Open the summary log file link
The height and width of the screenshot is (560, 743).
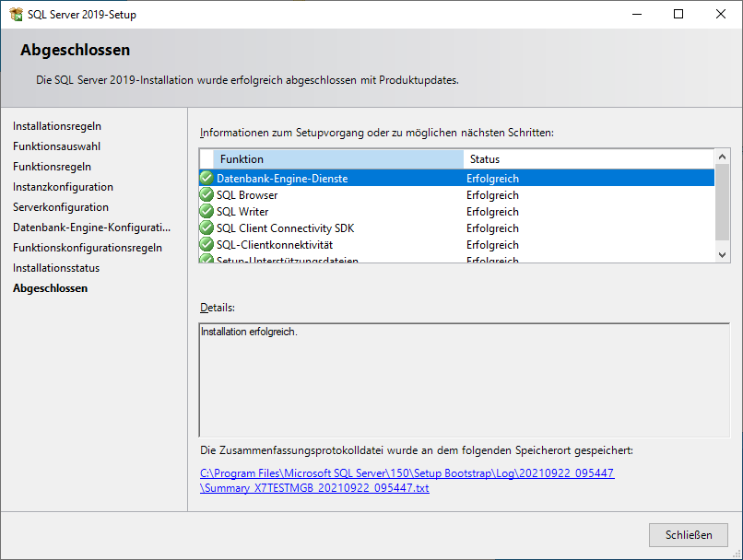407,481
